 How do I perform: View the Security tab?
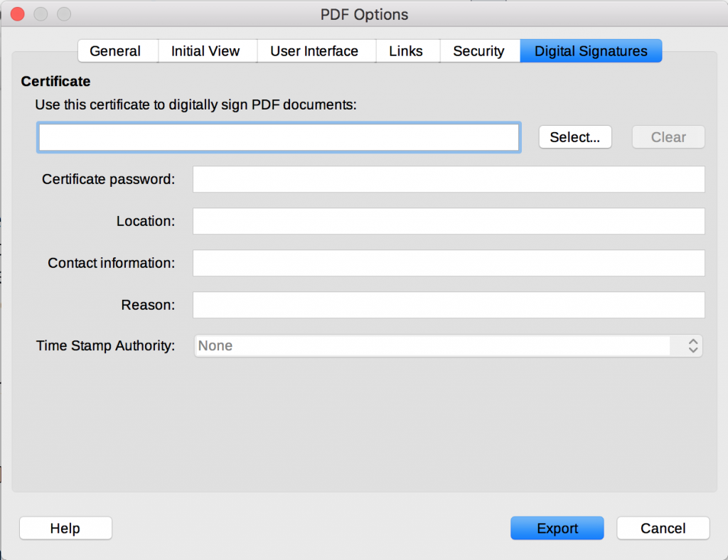479,50
